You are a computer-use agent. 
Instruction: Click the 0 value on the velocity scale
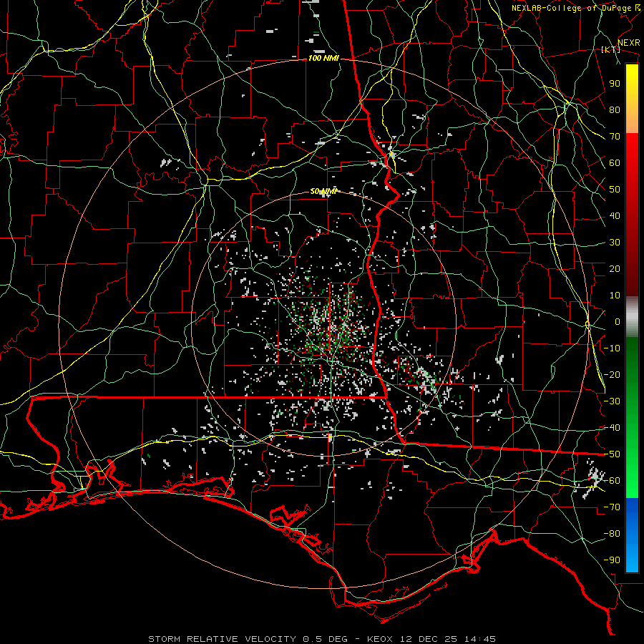click(618, 321)
